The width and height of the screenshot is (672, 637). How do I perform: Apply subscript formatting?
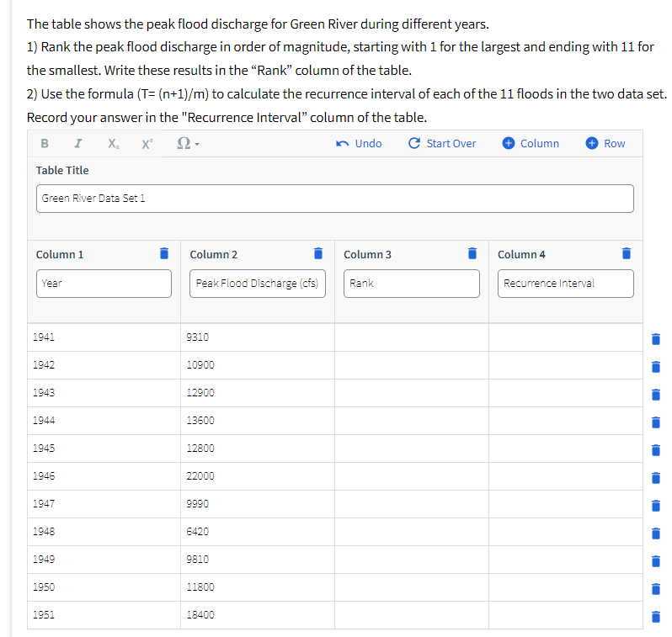coord(113,144)
